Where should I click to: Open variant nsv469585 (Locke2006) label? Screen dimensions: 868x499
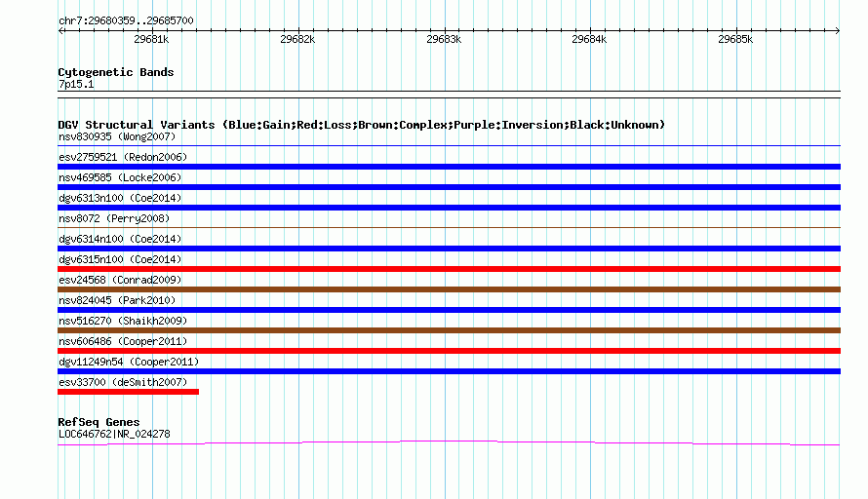tap(120, 177)
